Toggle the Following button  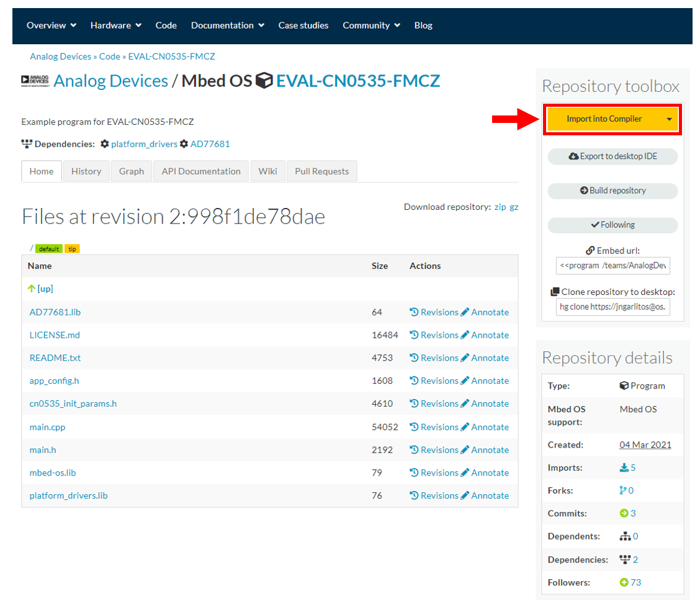pos(612,225)
